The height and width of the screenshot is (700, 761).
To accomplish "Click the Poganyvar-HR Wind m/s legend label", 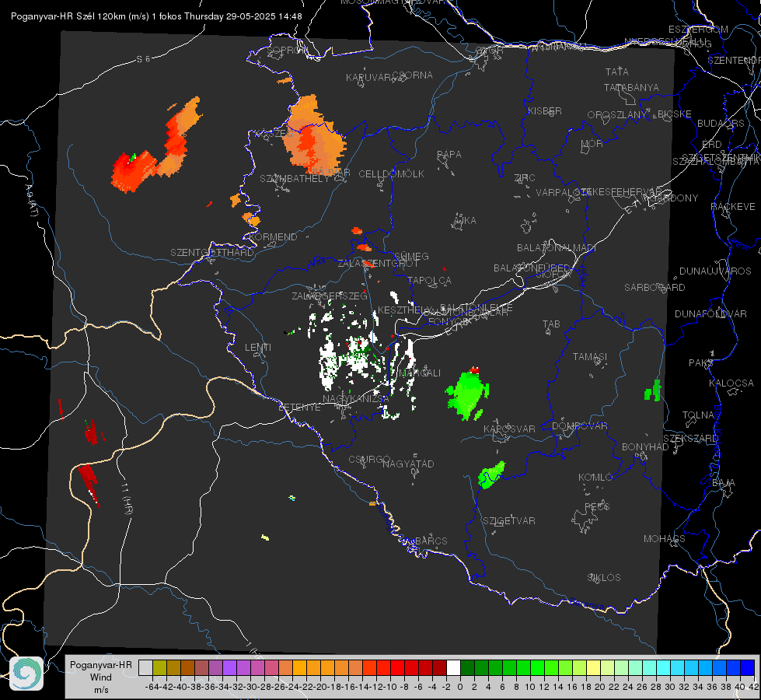I will point(101,677).
